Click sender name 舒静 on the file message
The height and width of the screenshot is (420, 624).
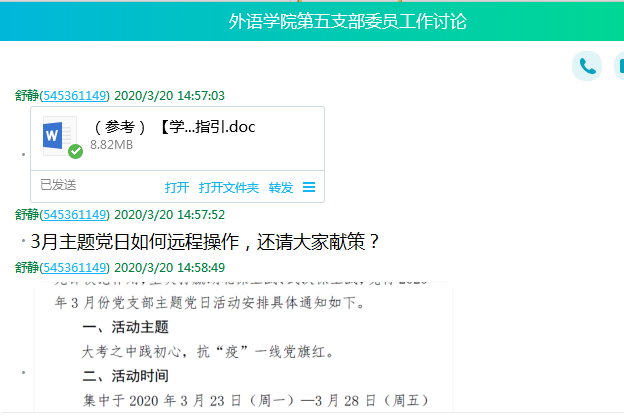[26, 96]
